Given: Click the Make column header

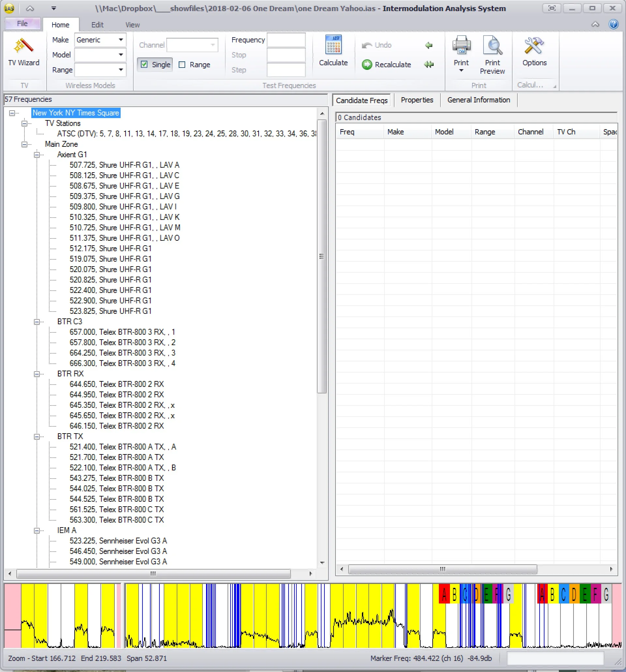Looking at the screenshot, I should tap(408, 132).
